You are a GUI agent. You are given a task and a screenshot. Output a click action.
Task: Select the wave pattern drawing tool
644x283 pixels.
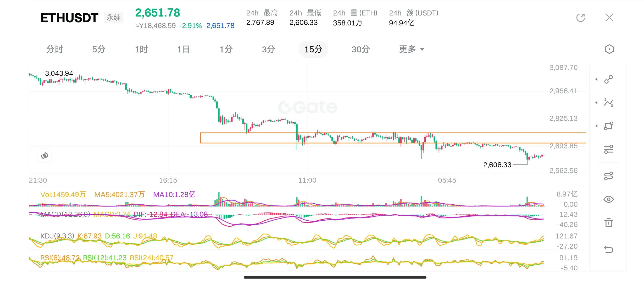(x=608, y=102)
